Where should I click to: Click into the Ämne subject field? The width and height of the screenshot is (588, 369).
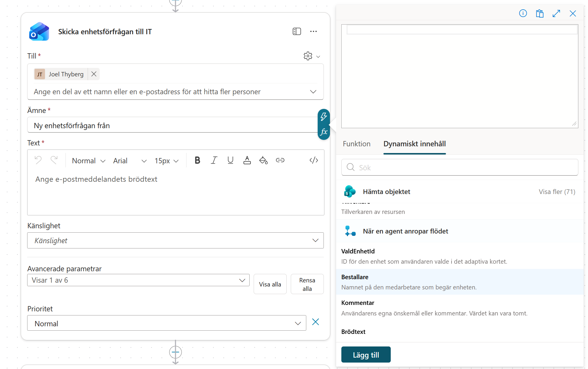[172, 125]
